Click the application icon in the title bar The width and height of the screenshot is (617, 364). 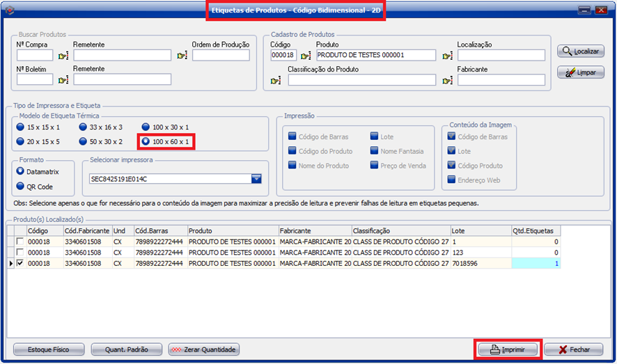pos(10,10)
